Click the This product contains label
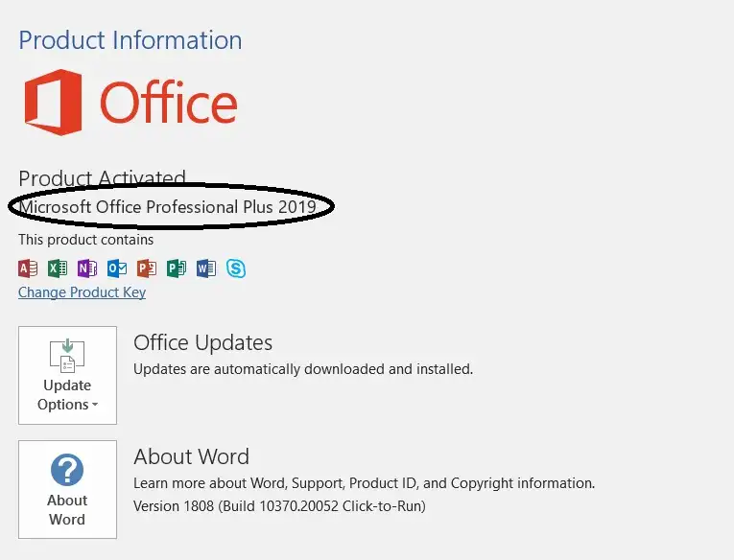This screenshot has width=734, height=560. (x=85, y=240)
